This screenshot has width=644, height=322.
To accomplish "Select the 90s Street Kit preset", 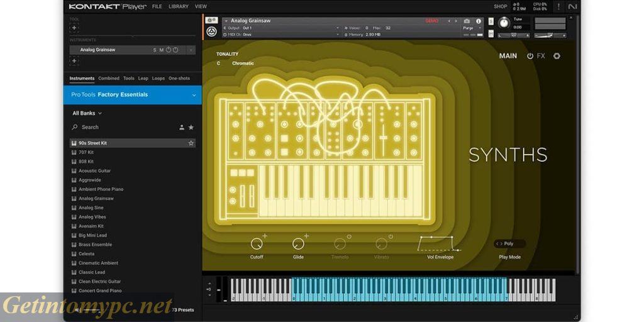I will point(133,143).
